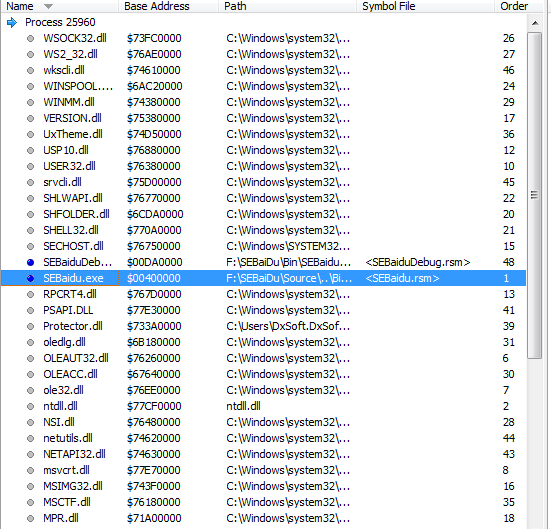The width and height of the screenshot is (551, 529).
Task: Click the gray dot icon beside Protector.dll
Action: 31,326
